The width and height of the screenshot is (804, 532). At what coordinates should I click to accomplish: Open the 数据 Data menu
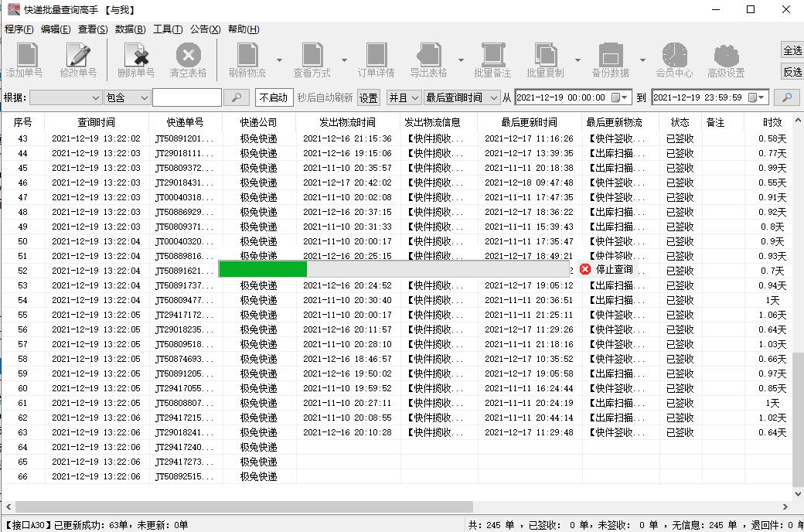[129, 29]
